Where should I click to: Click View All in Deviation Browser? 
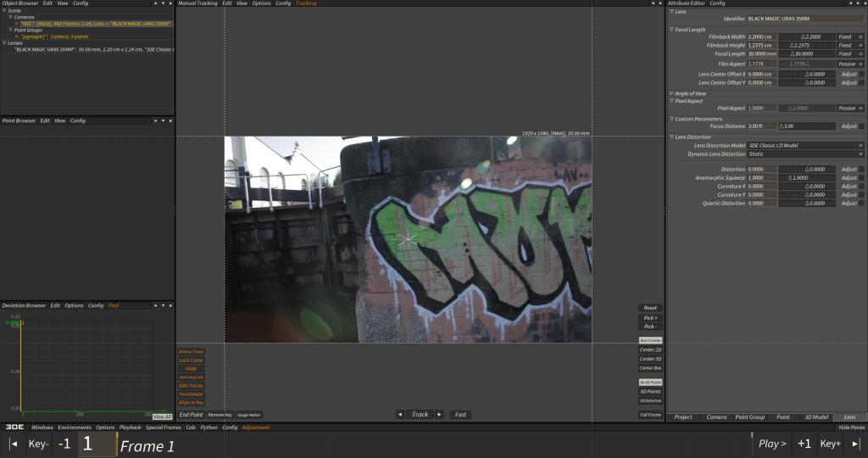pyautogui.click(x=162, y=416)
